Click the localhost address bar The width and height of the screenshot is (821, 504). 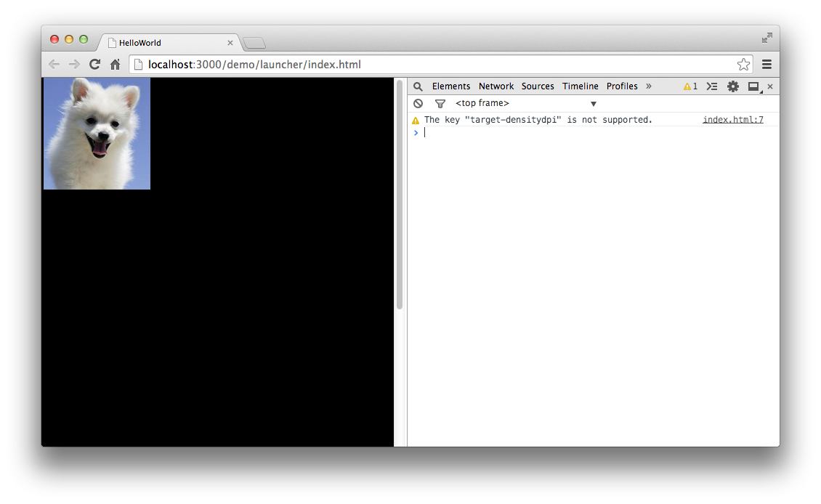[436, 65]
